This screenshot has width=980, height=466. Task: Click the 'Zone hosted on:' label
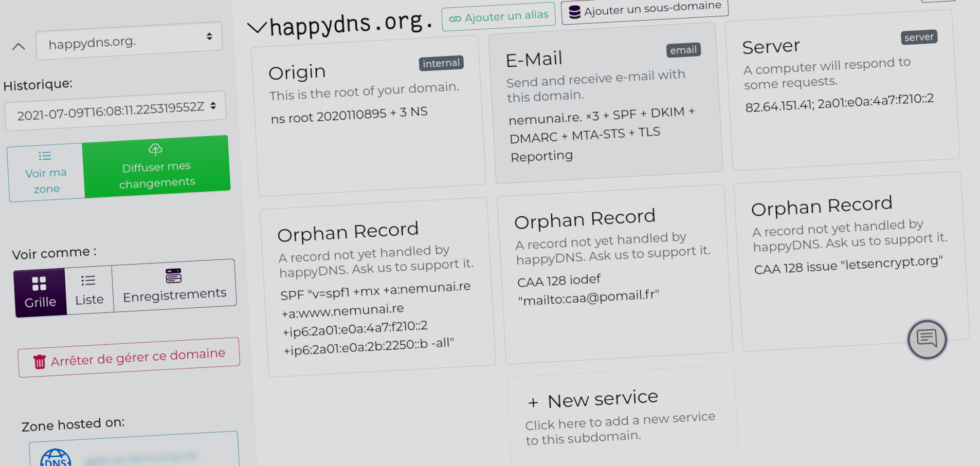[x=73, y=424]
